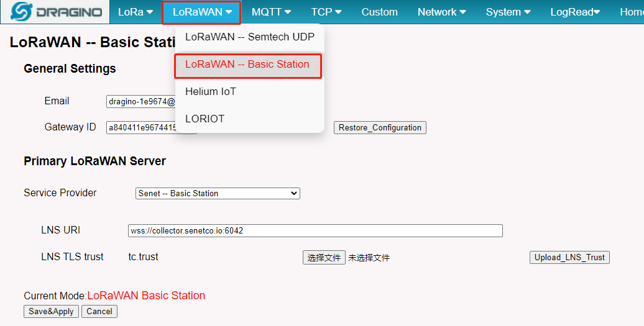Click the Restore_Configuration button
The image size is (644, 326).
click(380, 127)
